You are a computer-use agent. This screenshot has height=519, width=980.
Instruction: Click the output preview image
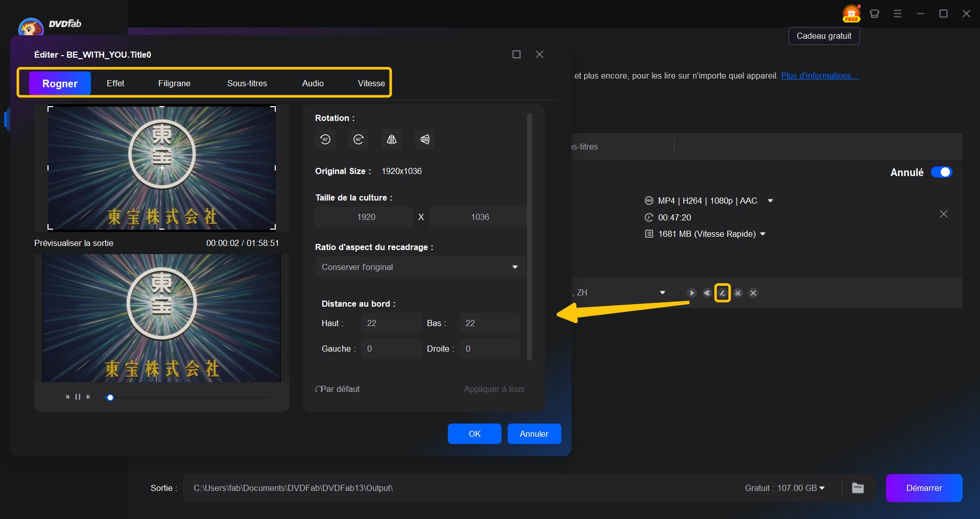(x=161, y=318)
